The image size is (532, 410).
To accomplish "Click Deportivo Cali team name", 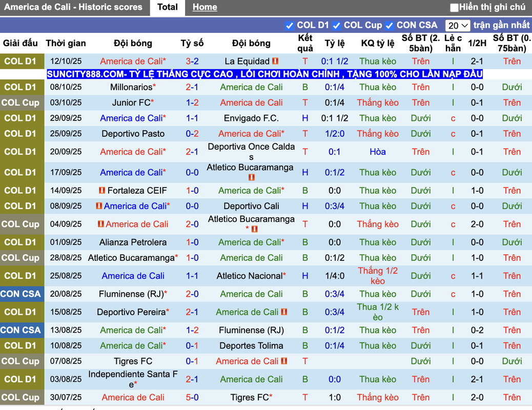I will pos(252,206).
